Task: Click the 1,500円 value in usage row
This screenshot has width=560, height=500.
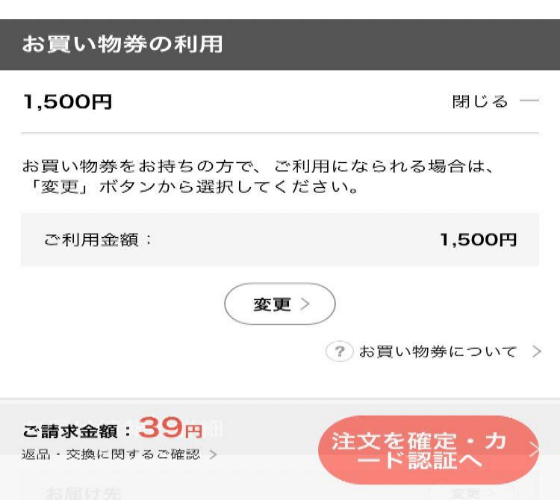Action: (x=478, y=240)
